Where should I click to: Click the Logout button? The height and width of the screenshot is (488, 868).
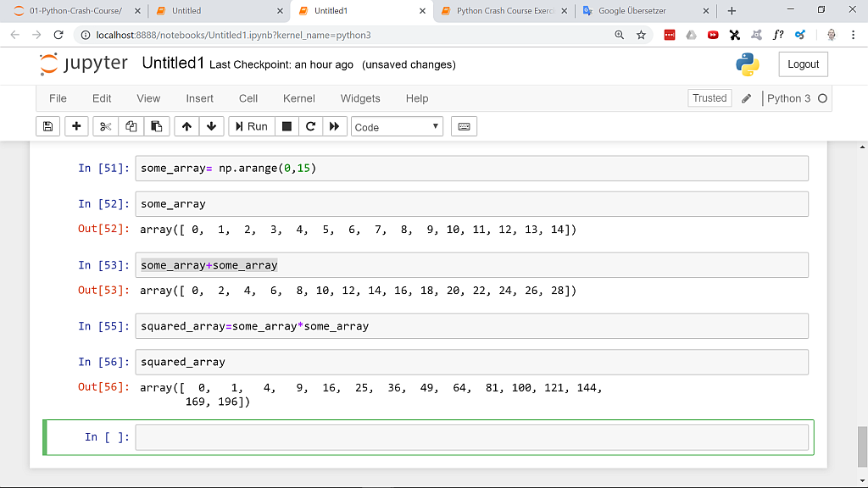(804, 64)
